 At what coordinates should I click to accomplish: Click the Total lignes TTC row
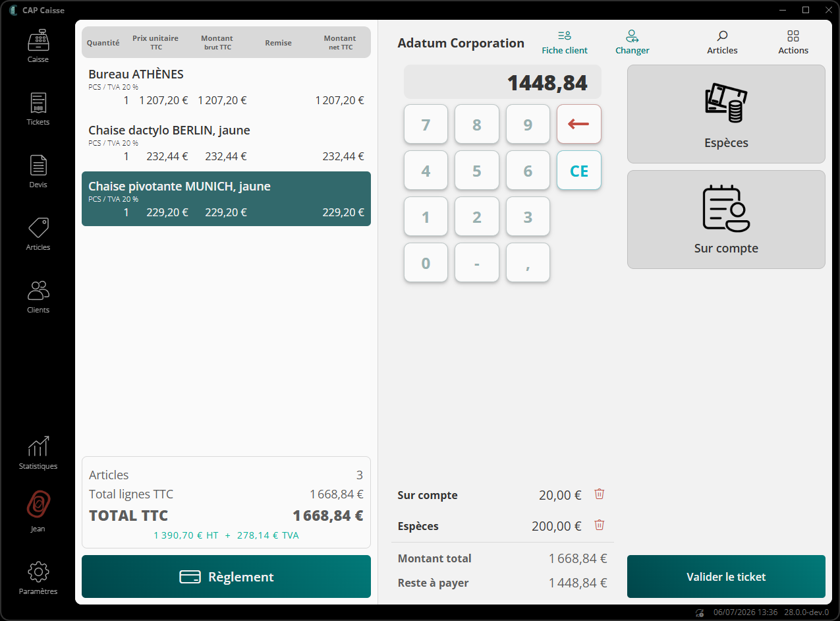pyautogui.click(x=226, y=494)
